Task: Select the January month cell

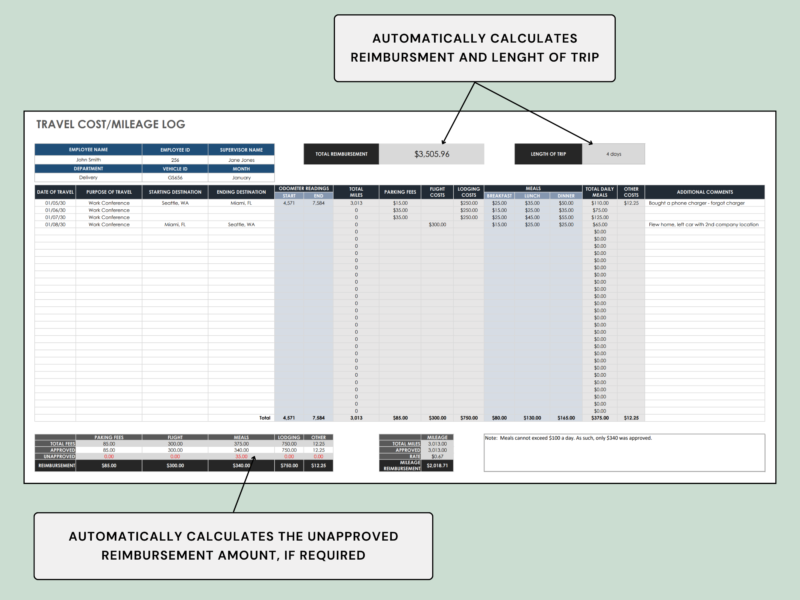Action: (x=241, y=178)
